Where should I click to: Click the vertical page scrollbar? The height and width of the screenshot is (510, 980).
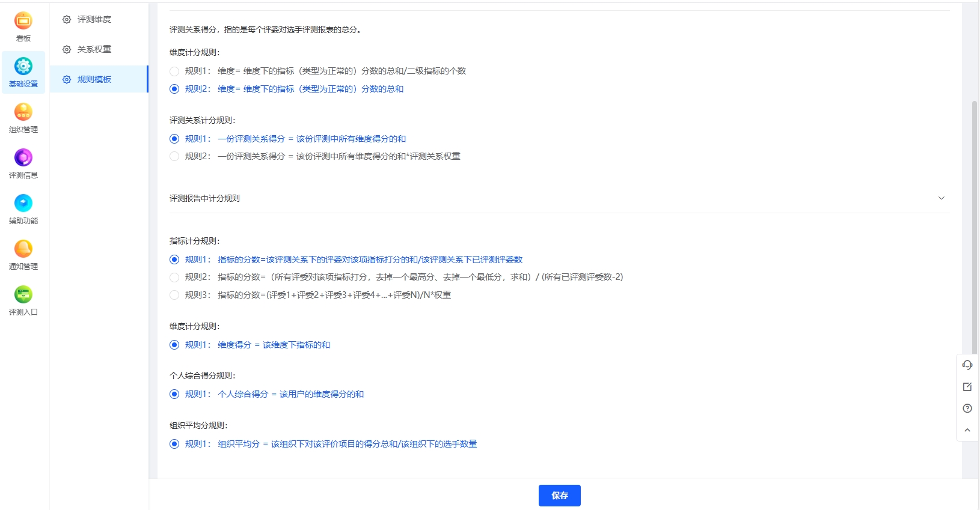click(975, 228)
